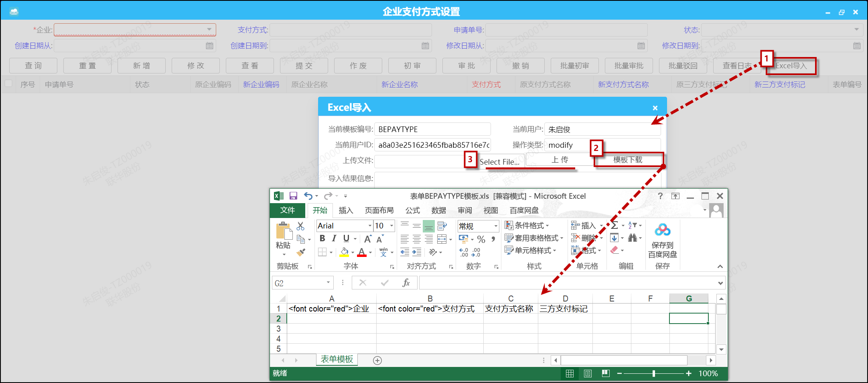Screen dimensions: 868x383
Task: Select cell A1 with 企业 header text
Action: [x=332, y=309]
